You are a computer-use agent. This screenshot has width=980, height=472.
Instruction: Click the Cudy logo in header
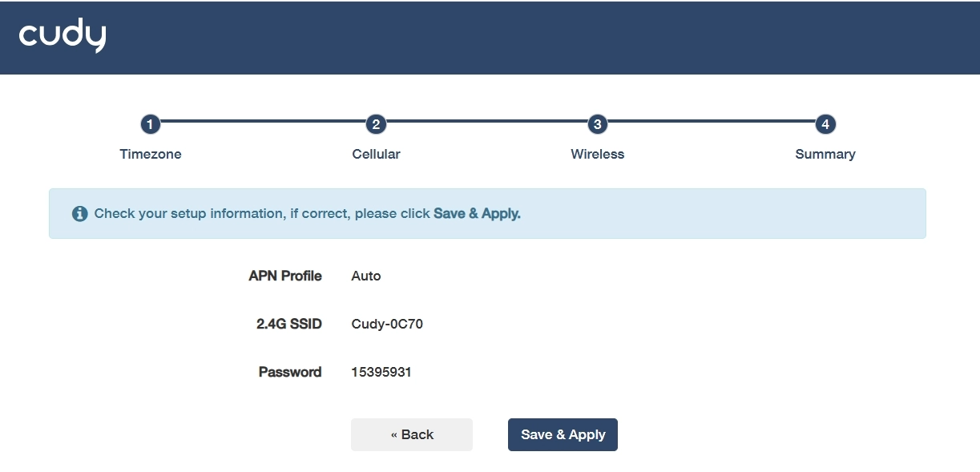tap(63, 35)
